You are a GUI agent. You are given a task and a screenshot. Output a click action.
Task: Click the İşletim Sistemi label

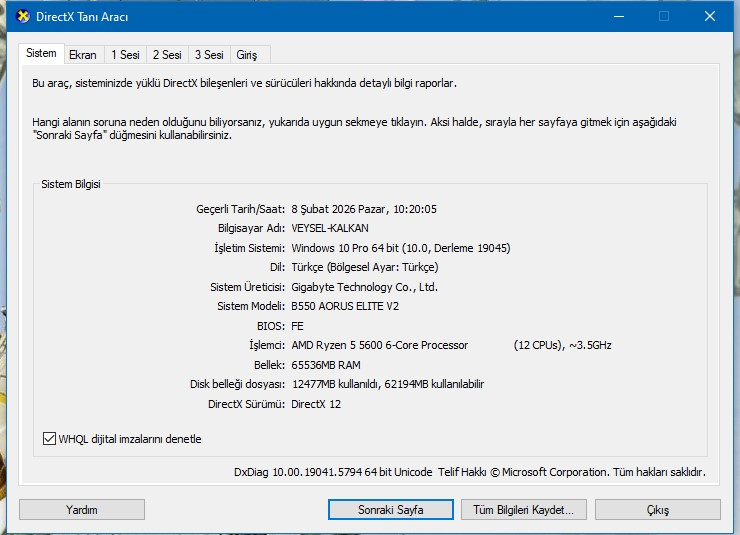(x=249, y=248)
